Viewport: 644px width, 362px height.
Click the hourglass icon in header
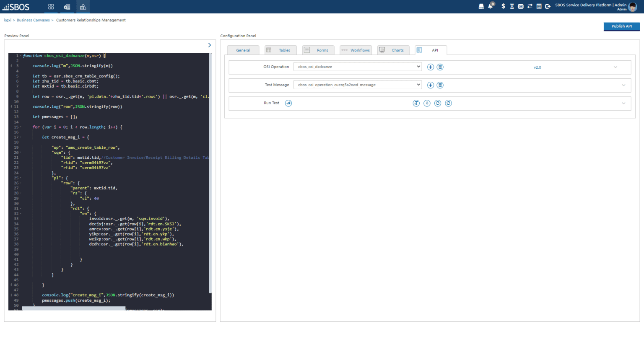[x=512, y=6]
